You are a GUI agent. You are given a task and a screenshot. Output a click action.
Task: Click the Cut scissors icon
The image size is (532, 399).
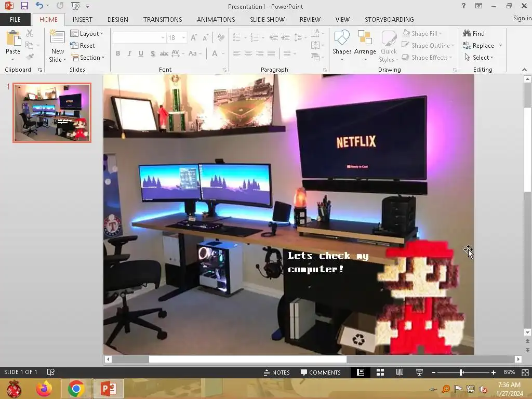click(30, 33)
